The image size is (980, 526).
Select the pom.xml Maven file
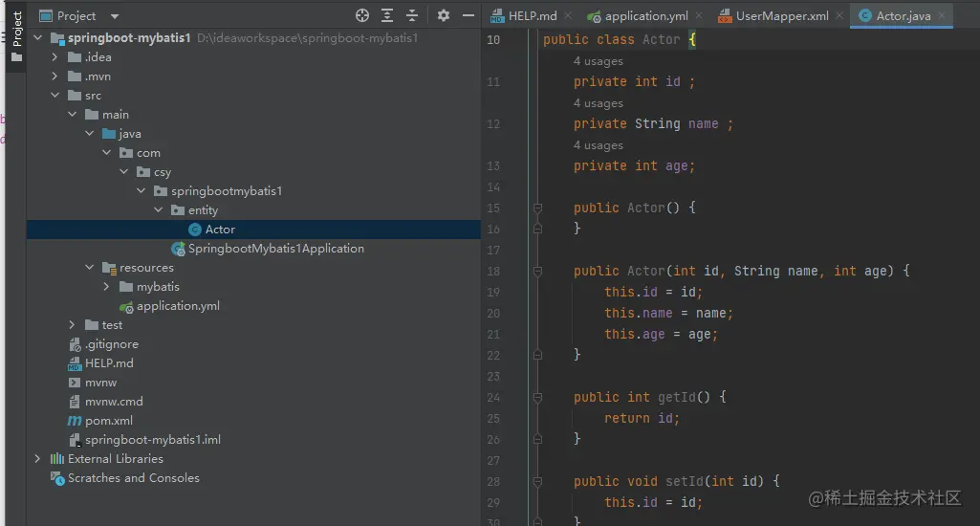[x=109, y=420]
